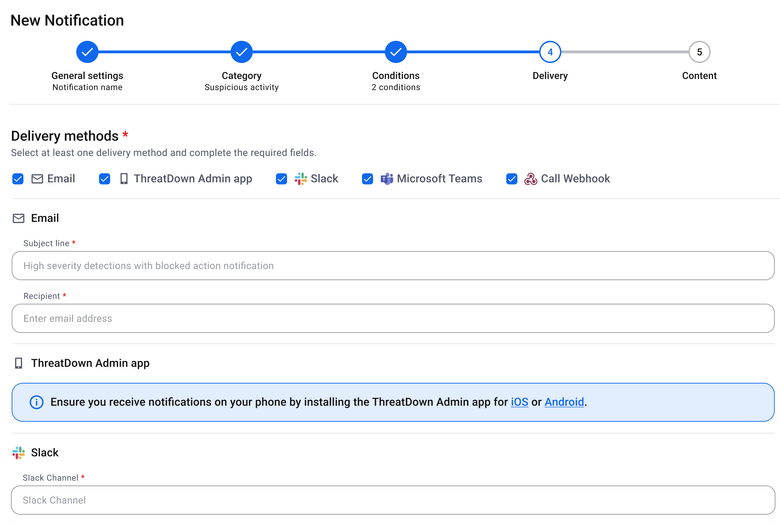Open the completed Conditions step circle

[395, 52]
